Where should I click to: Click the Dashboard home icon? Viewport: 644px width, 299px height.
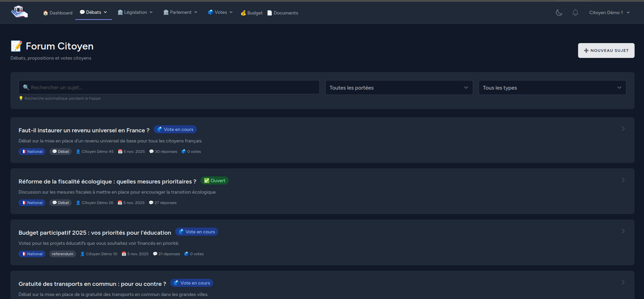tap(45, 13)
